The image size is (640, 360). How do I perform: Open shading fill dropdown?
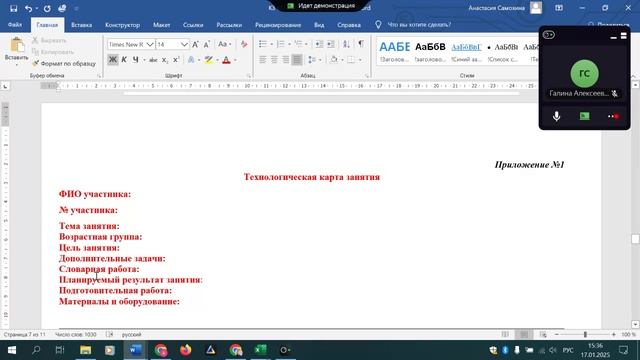click(x=342, y=60)
